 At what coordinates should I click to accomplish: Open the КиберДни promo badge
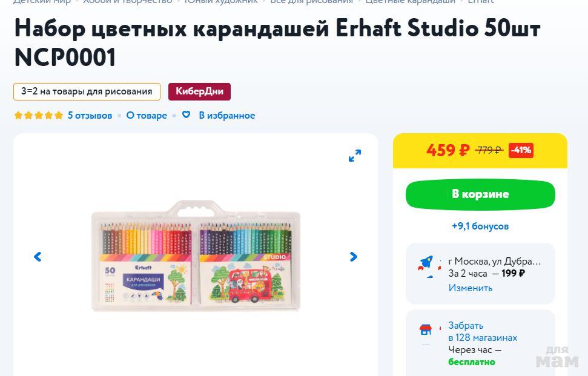pyautogui.click(x=199, y=91)
